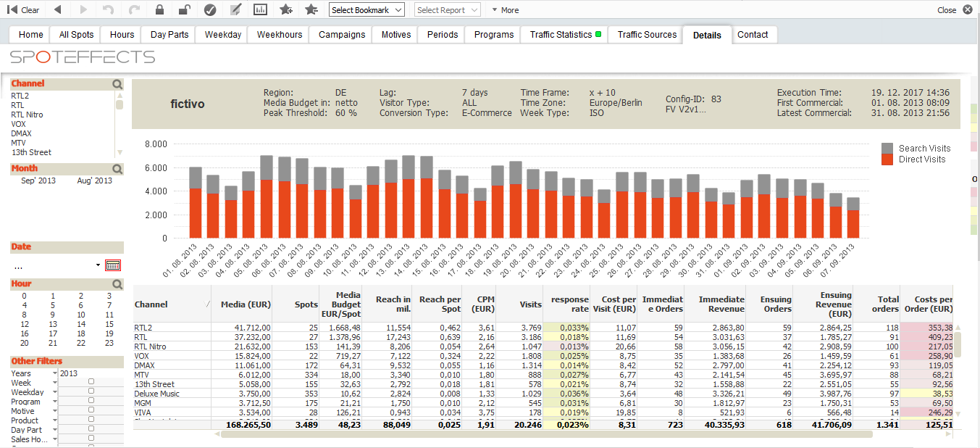Screen dimensions: 980x448
Task: Clear all selections with the Clear button
Action: tap(23, 10)
